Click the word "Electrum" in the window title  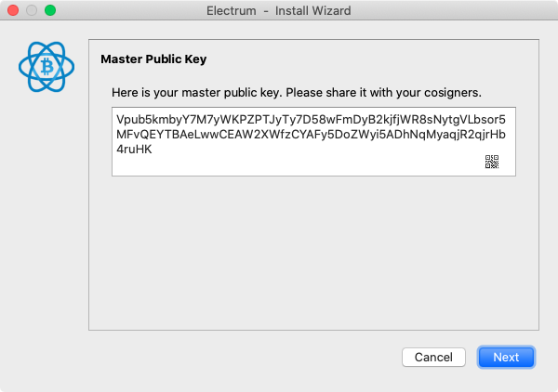pyautogui.click(x=232, y=10)
